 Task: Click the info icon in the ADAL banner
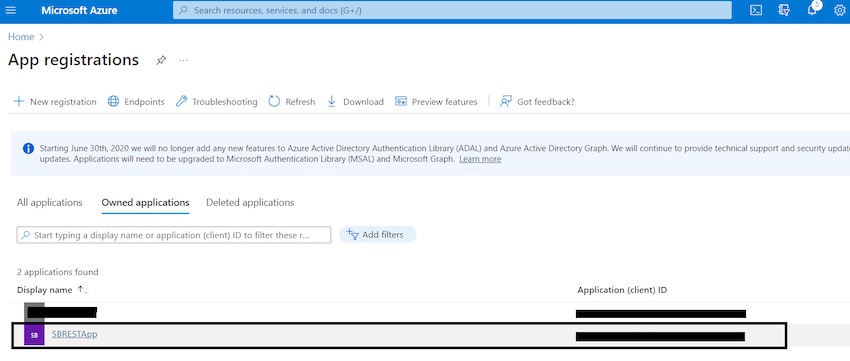tap(29, 149)
